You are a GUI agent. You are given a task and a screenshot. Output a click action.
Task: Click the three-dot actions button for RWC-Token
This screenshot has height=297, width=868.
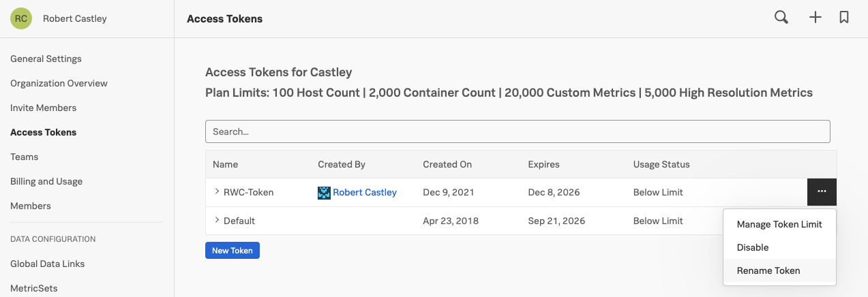tap(822, 192)
